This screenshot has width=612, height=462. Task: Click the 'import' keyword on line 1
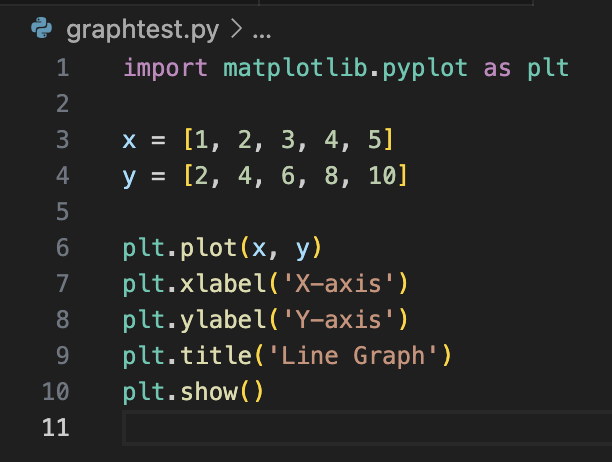pos(165,68)
